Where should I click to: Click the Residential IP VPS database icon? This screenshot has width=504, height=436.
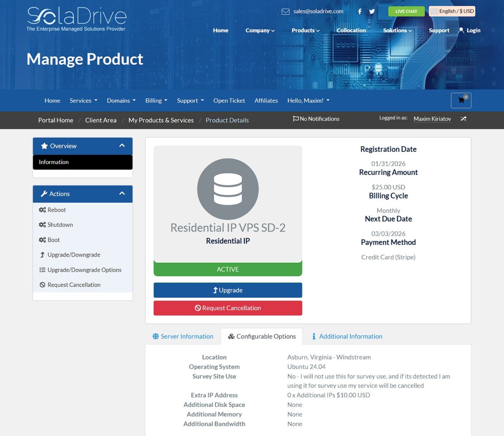point(228,189)
